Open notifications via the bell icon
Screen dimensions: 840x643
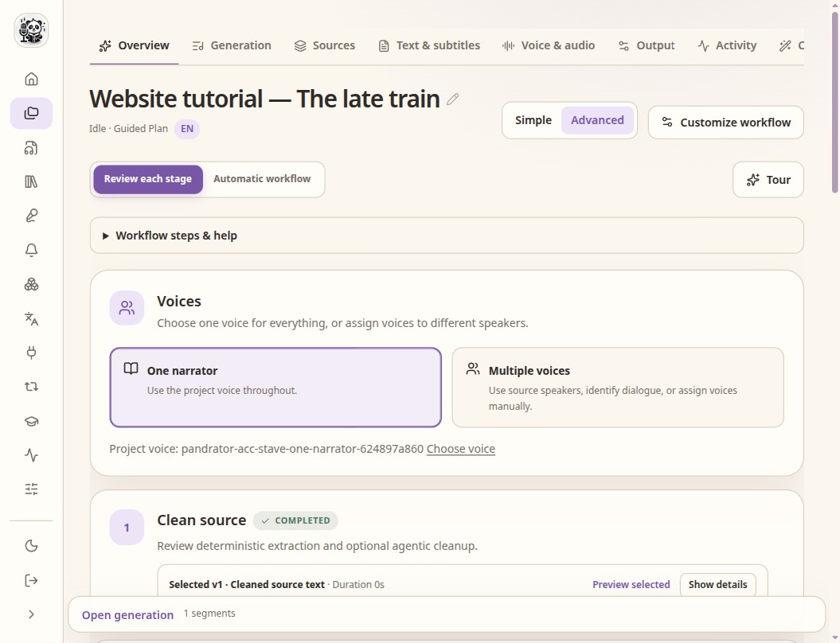coord(31,250)
